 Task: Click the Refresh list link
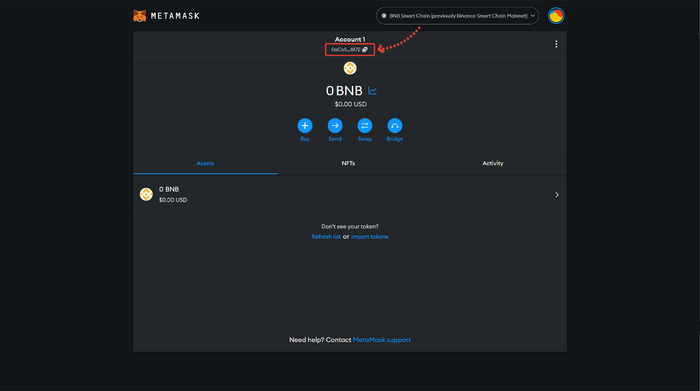click(326, 237)
